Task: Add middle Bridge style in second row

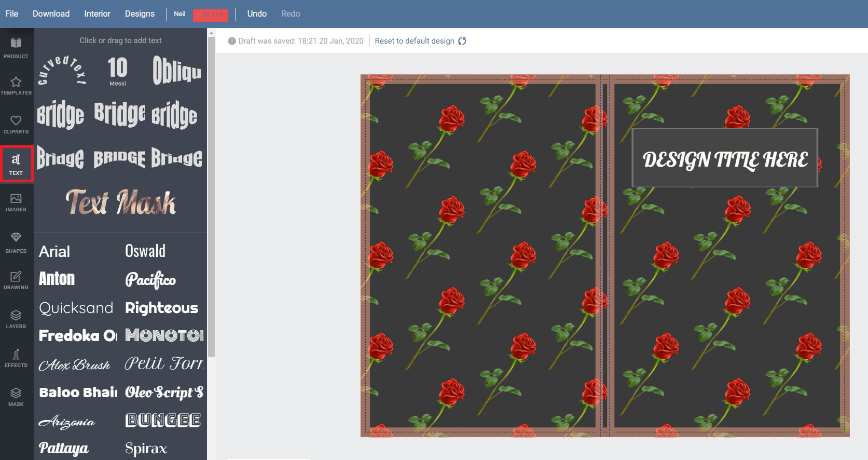Action: point(119,114)
